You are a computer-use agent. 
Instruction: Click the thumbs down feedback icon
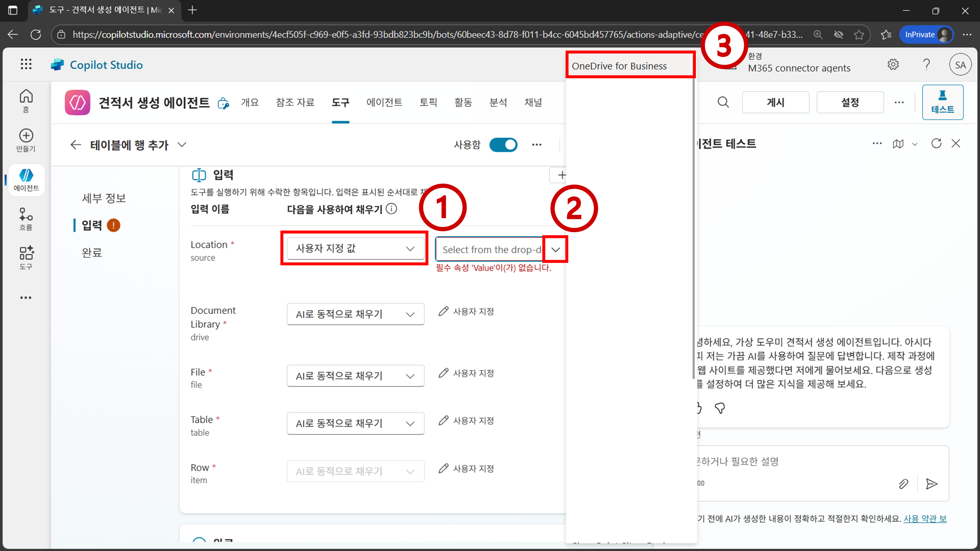pos(720,408)
